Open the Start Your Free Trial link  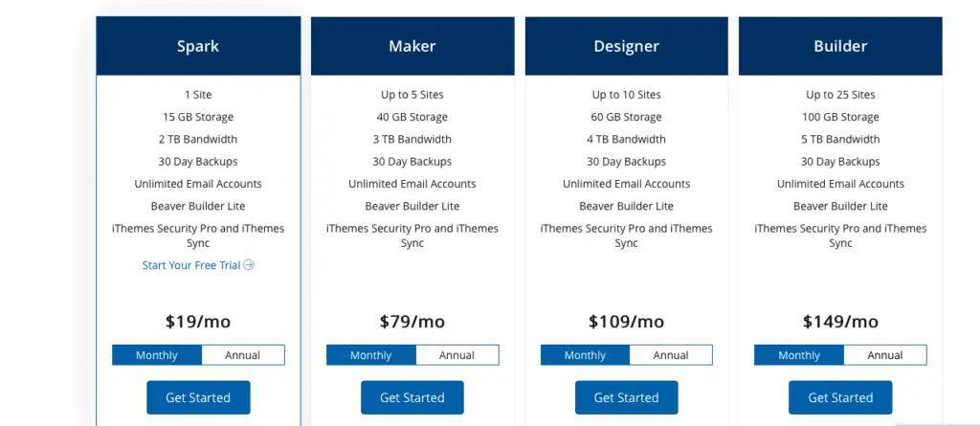(198, 265)
